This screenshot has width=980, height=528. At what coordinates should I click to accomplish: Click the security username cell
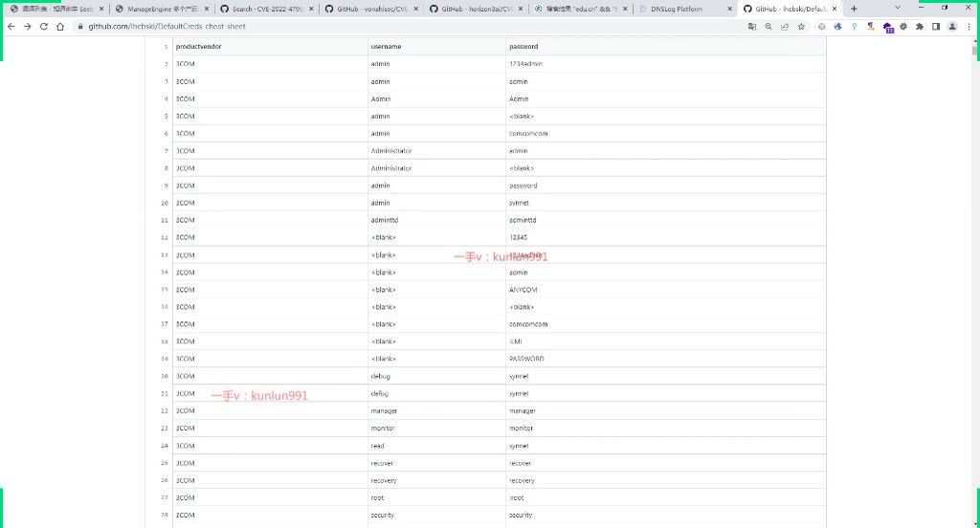point(436,516)
